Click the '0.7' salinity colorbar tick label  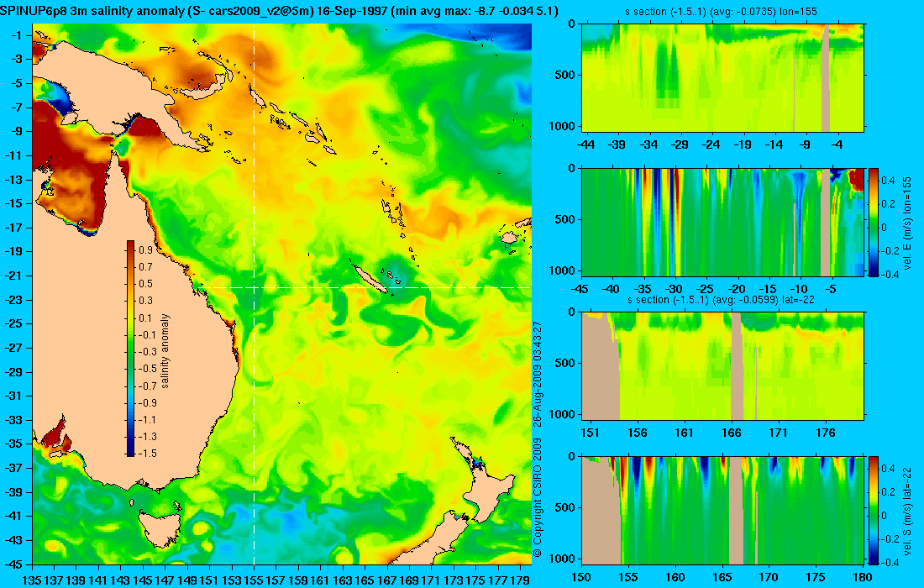(x=145, y=267)
